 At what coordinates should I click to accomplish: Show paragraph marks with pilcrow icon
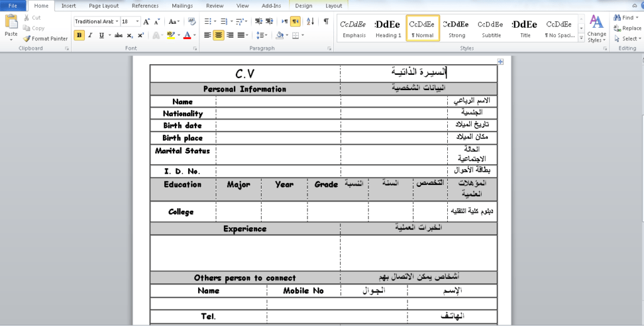[x=326, y=21]
